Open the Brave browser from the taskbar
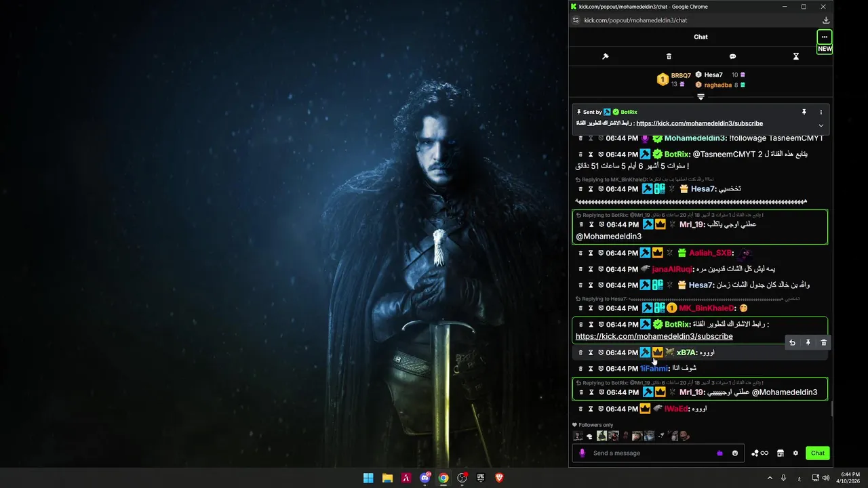 (500, 478)
